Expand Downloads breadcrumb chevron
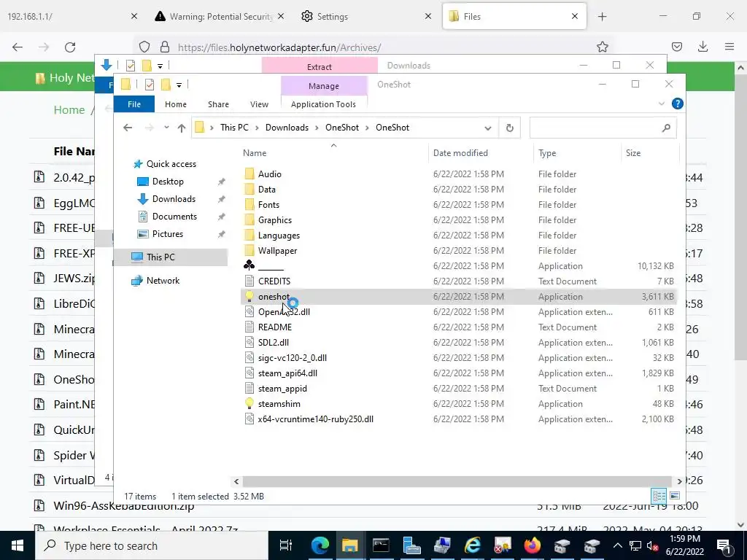747x560 pixels. pos(317,128)
